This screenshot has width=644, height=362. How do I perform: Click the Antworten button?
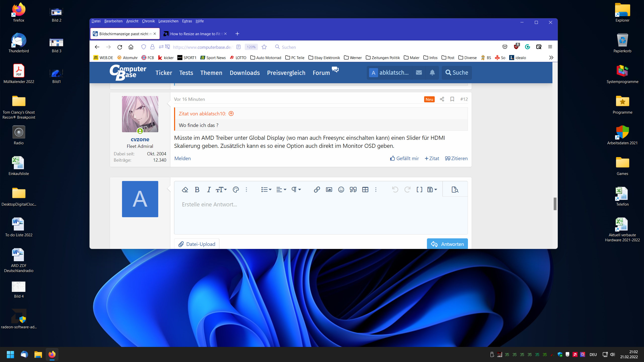coord(447,244)
